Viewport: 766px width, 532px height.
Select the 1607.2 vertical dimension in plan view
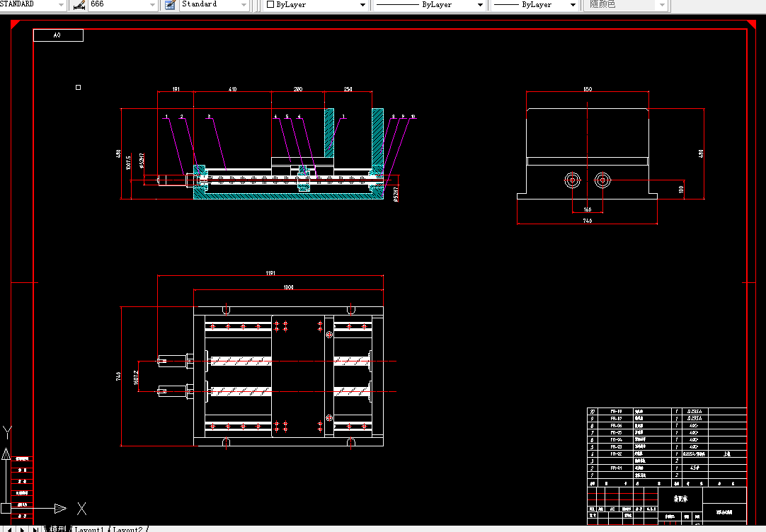[x=137, y=377]
